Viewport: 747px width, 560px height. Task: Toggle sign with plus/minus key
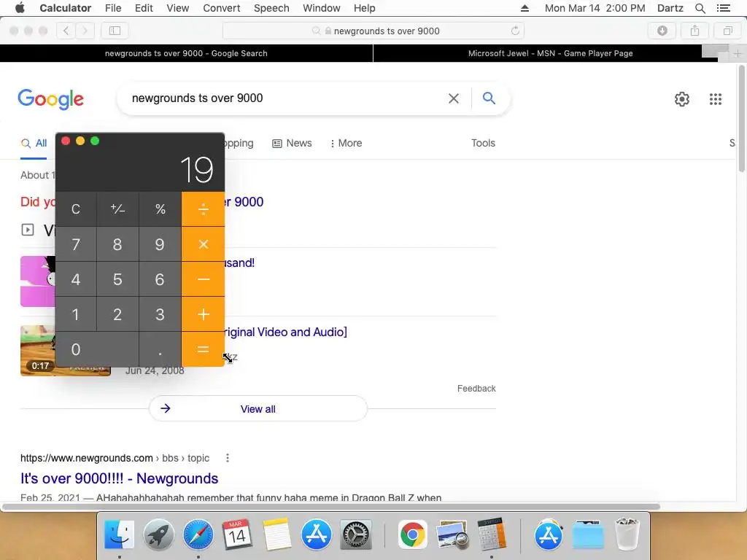[x=117, y=209]
